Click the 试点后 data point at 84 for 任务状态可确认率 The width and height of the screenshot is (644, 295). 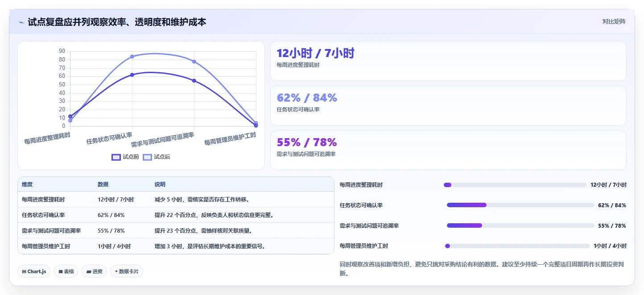coord(132,57)
